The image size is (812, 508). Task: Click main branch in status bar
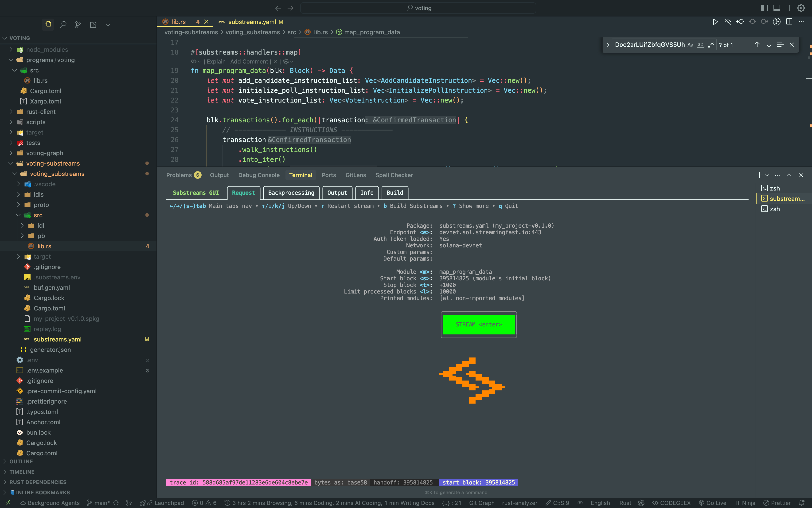98,503
